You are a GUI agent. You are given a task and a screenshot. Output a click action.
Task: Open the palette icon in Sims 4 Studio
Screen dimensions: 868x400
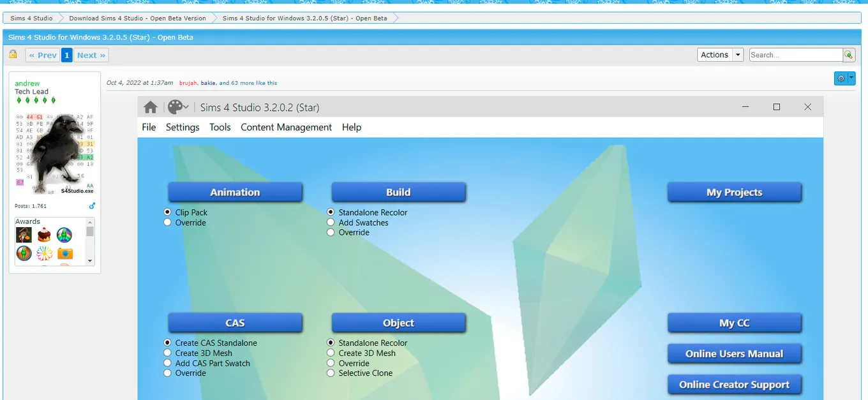pos(175,107)
